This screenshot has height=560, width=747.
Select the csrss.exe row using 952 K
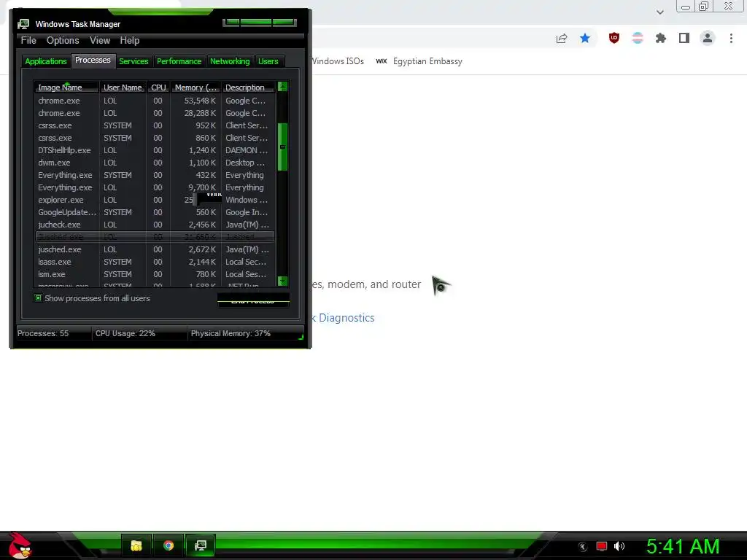click(x=155, y=125)
